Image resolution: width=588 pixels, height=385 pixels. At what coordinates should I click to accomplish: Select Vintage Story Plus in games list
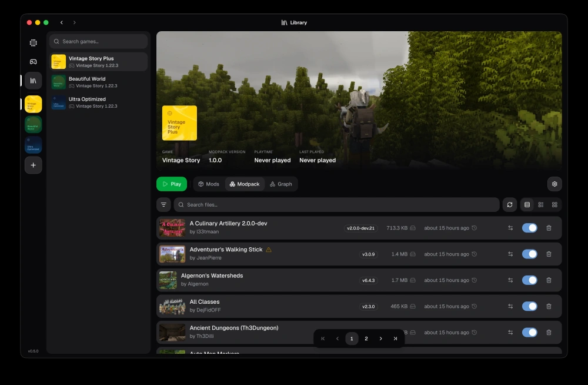tap(99, 62)
